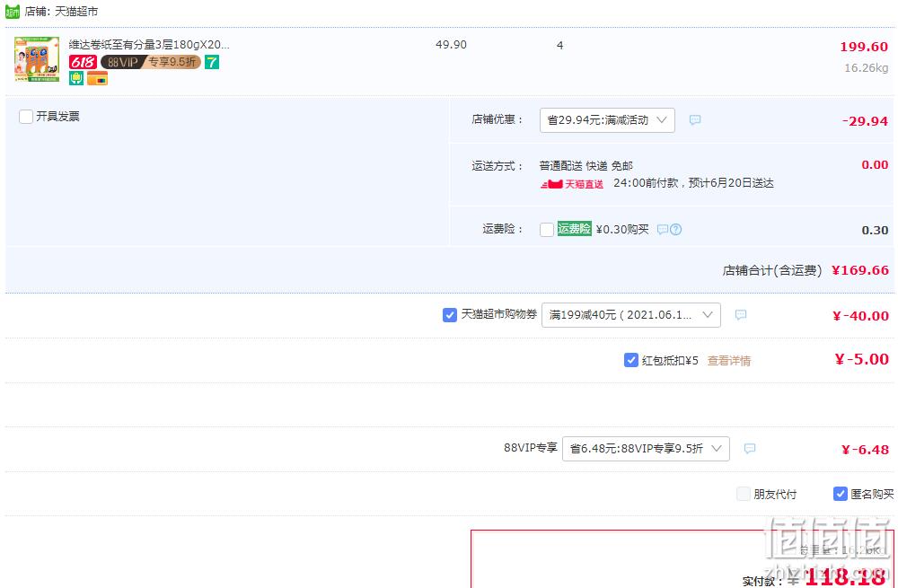Click the green bag service icon under the product title
This screenshot has width=898, height=588.
tap(76, 78)
